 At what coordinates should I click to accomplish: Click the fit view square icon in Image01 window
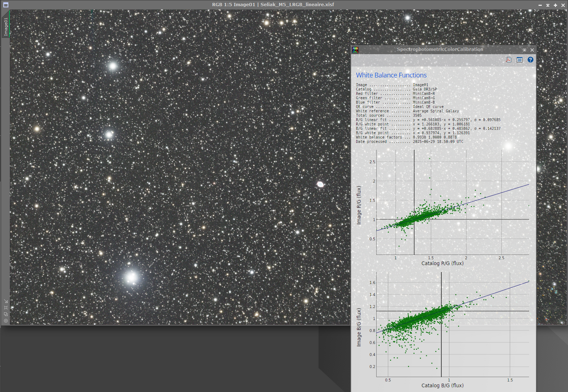5,308
